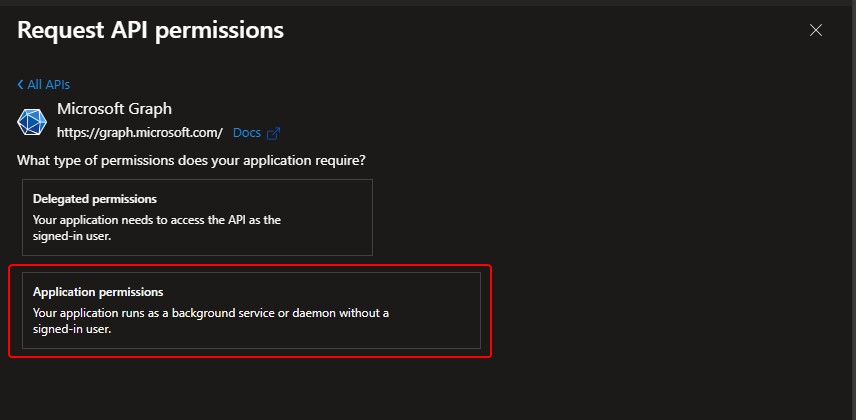Image resolution: width=856 pixels, height=420 pixels.
Task: Click the 'All APIs' breadcrumb text
Action: [x=48, y=85]
